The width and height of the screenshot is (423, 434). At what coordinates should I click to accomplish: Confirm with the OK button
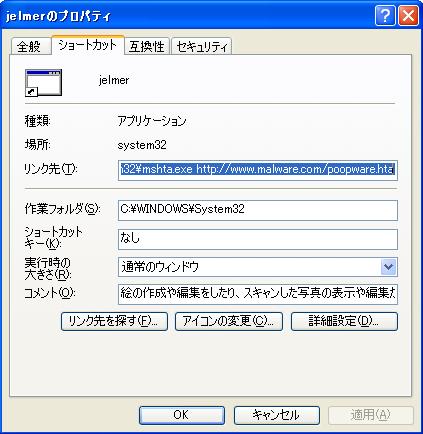pyautogui.click(x=182, y=415)
